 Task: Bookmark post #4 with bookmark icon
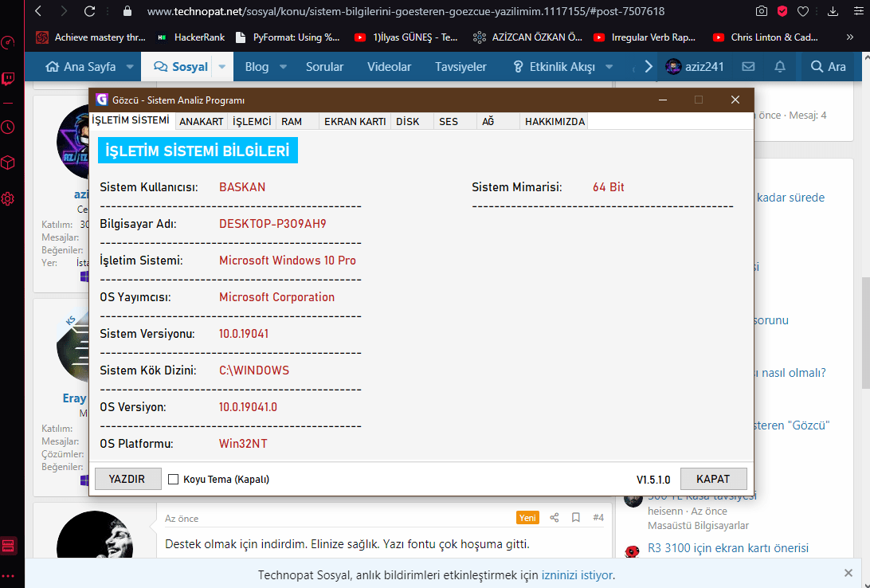[576, 518]
